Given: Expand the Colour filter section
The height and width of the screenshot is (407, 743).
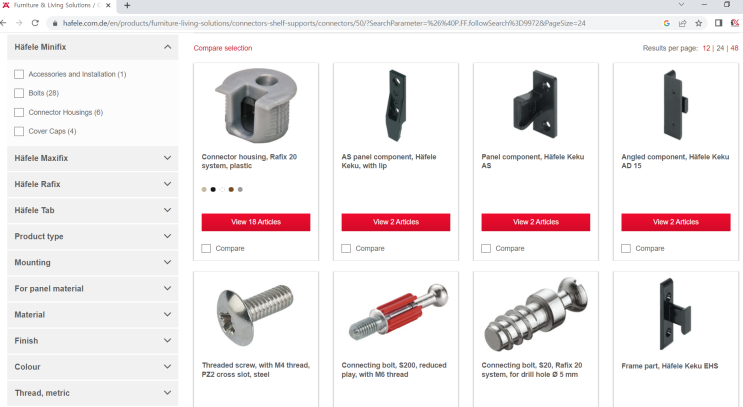Looking at the screenshot, I should click(x=93, y=367).
